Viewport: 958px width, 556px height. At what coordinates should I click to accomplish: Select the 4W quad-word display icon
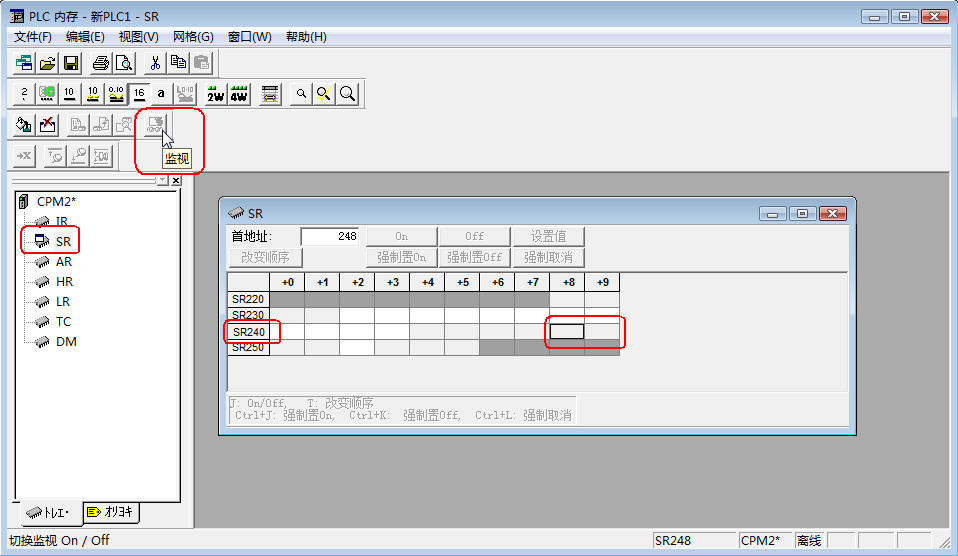pos(239,94)
